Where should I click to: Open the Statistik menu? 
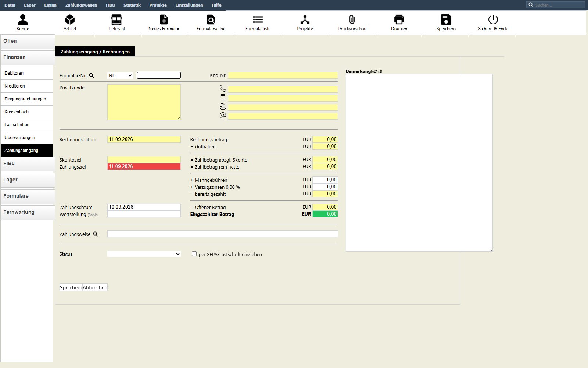[132, 5]
